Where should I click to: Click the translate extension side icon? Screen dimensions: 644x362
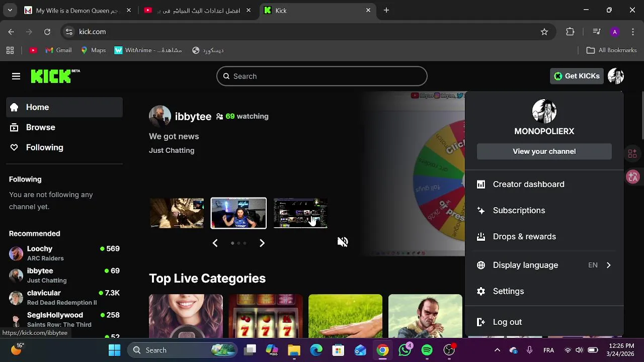(633, 176)
